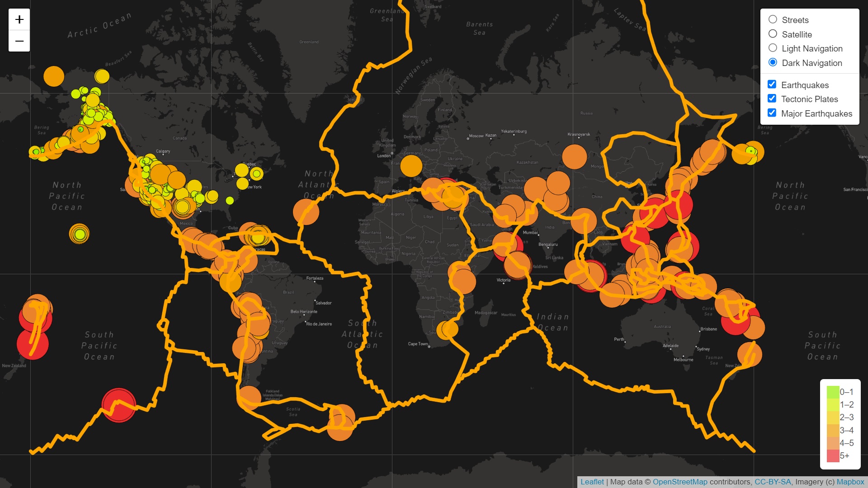This screenshot has height=488, width=868.
Task: Zoom out with the minus button
Action: [19, 41]
